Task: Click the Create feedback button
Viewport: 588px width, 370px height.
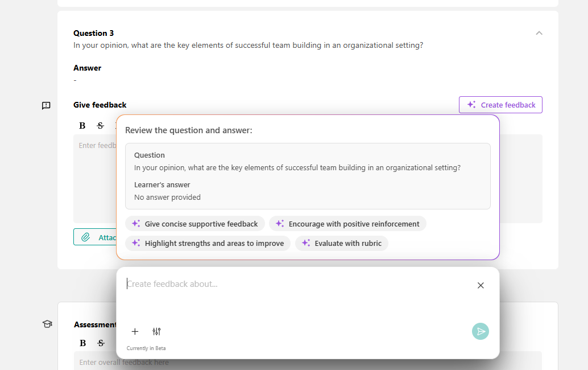Action: click(x=500, y=105)
